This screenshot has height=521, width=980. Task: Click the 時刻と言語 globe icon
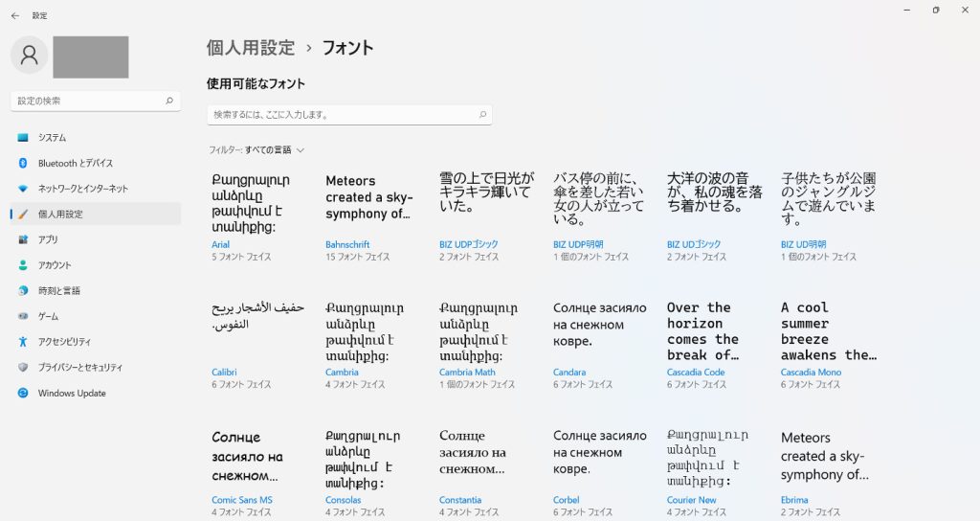23,291
